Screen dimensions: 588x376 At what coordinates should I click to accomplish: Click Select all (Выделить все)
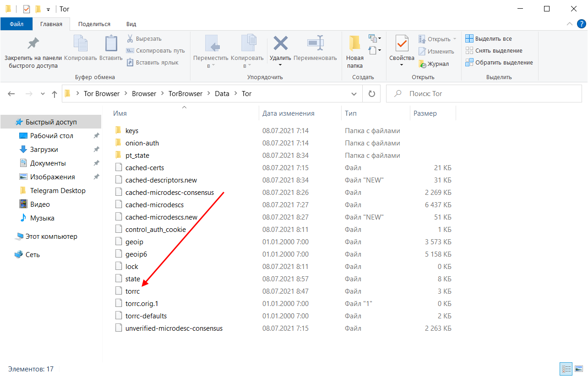click(489, 39)
